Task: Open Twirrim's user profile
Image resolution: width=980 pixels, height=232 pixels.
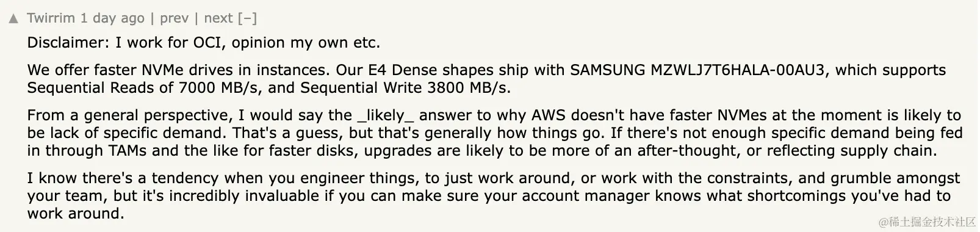Action: click(51, 18)
